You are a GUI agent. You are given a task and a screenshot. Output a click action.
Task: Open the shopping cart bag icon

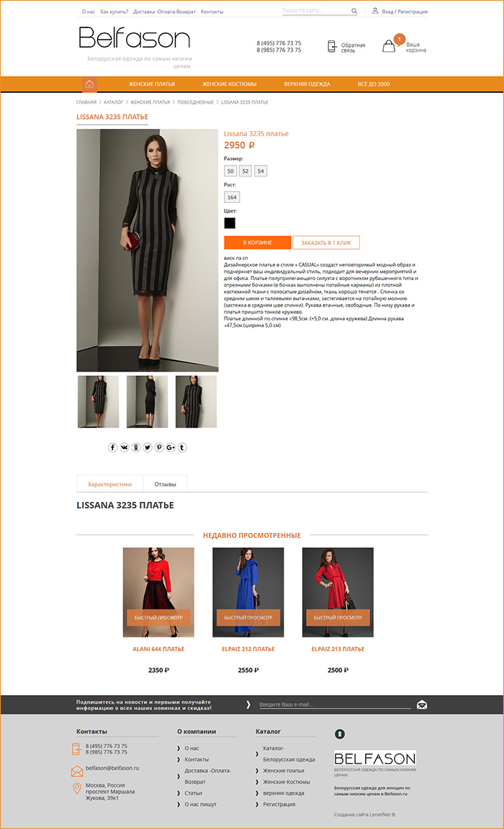click(x=389, y=46)
